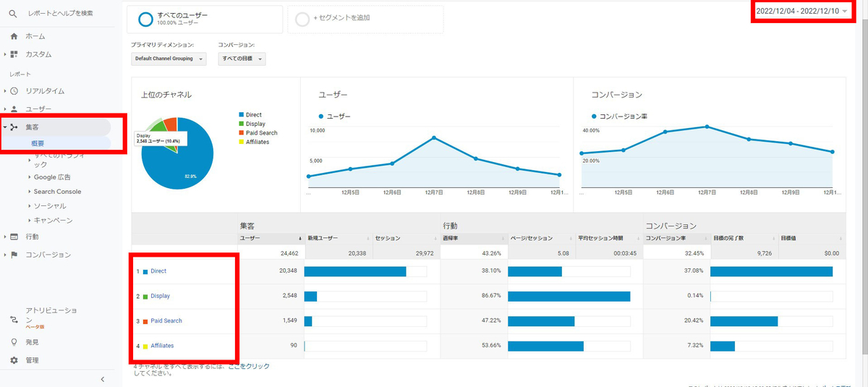Open キャンペーン submenu
Viewport: 868px width, 387px height.
click(53, 220)
